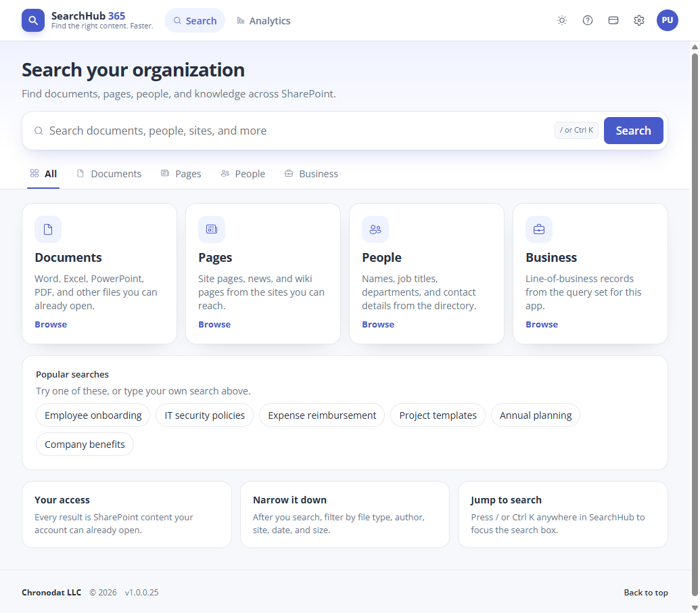Click the scrollbar down arrow
Screen dimensions: 700x613
[x=695, y=608]
